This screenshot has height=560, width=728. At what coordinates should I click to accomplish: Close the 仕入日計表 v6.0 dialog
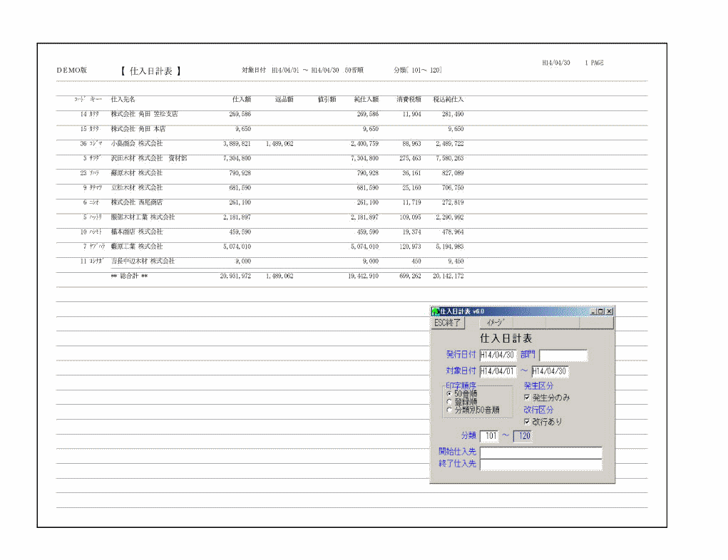pyautogui.click(x=609, y=311)
